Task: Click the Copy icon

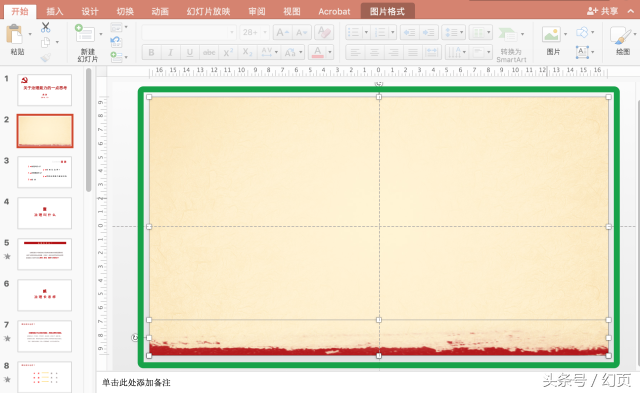Action: coord(45,42)
